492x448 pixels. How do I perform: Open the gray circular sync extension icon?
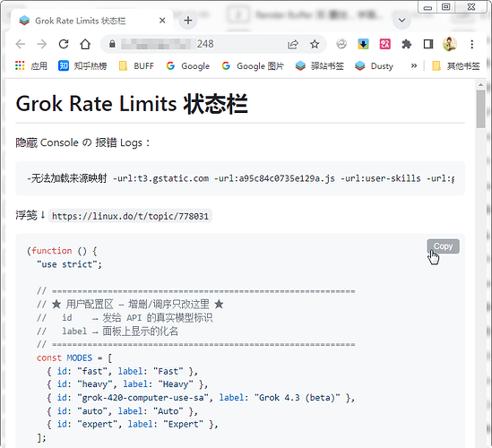(341, 44)
